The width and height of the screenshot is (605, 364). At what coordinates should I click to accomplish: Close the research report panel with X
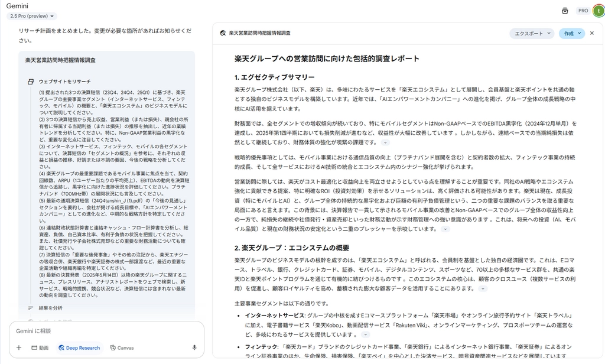point(592,33)
